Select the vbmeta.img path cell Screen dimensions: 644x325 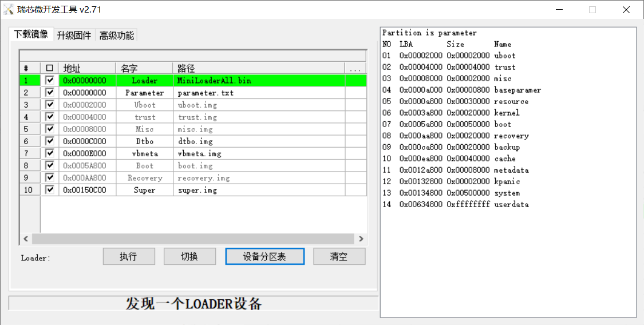click(x=259, y=153)
